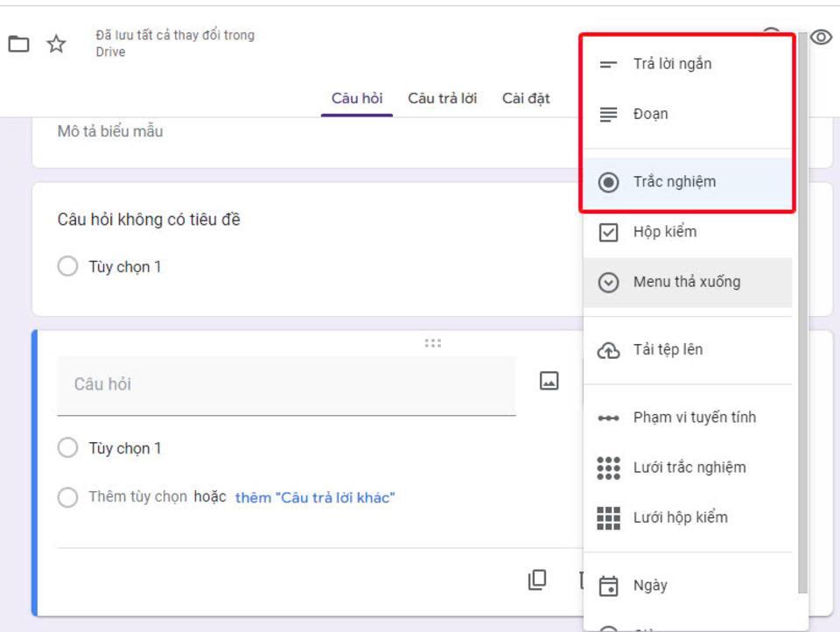840x632 pixels.
Task: Click the duplicate question icon
Action: click(x=537, y=579)
